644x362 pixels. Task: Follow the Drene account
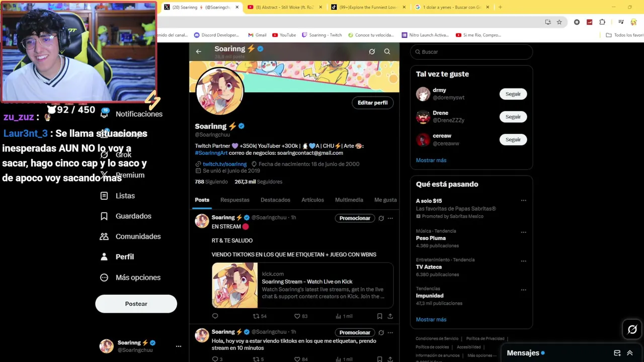[513, 117]
